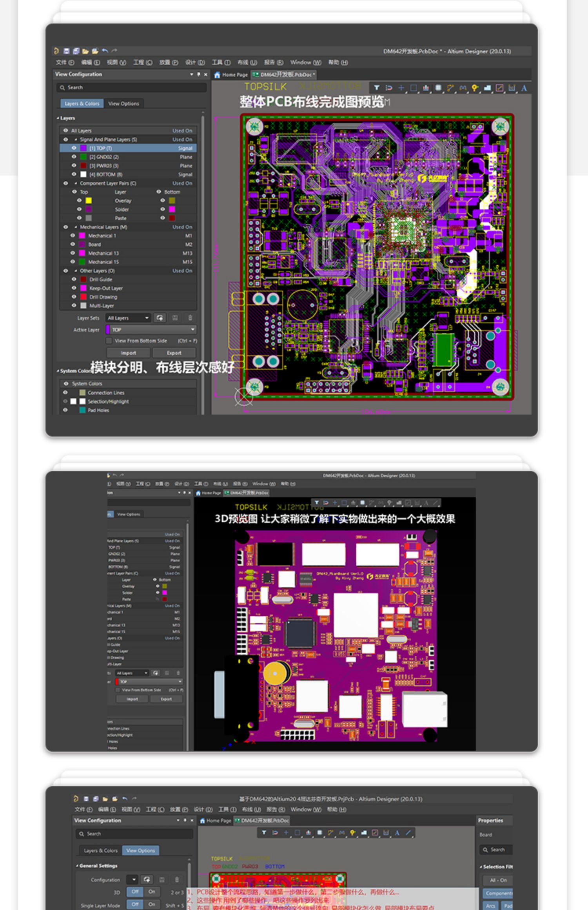
Task: Click Place String 'A' tool in first window
Action: click(524, 88)
